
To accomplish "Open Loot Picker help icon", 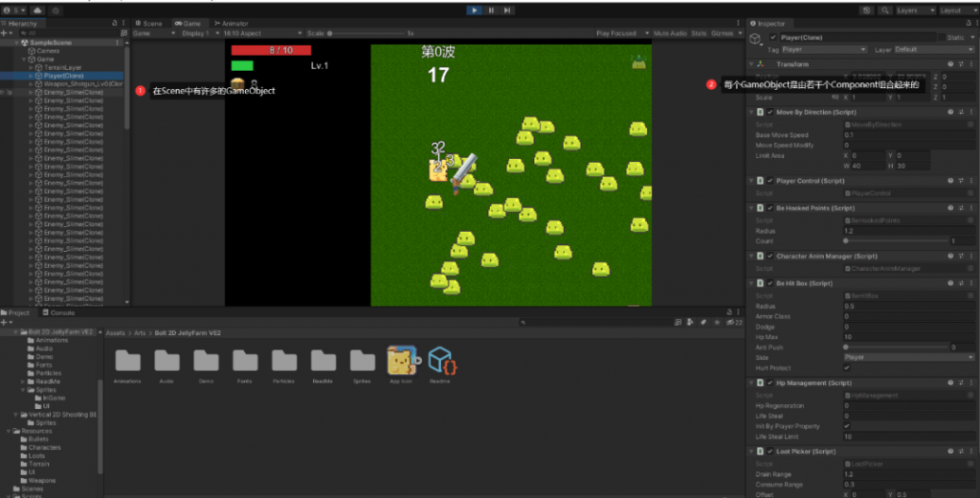I will (x=950, y=451).
